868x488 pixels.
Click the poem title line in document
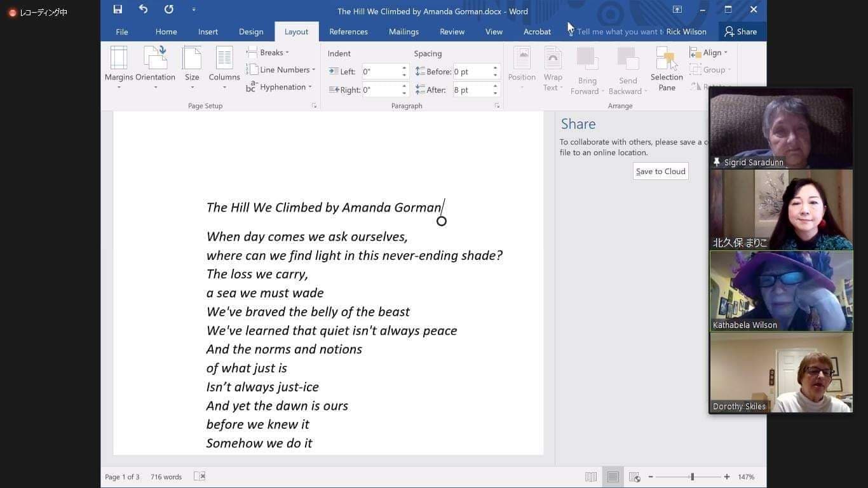click(324, 207)
